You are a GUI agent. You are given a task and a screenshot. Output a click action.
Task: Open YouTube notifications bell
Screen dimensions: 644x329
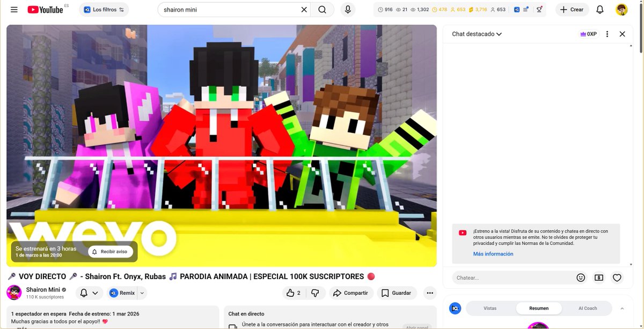coord(600,10)
